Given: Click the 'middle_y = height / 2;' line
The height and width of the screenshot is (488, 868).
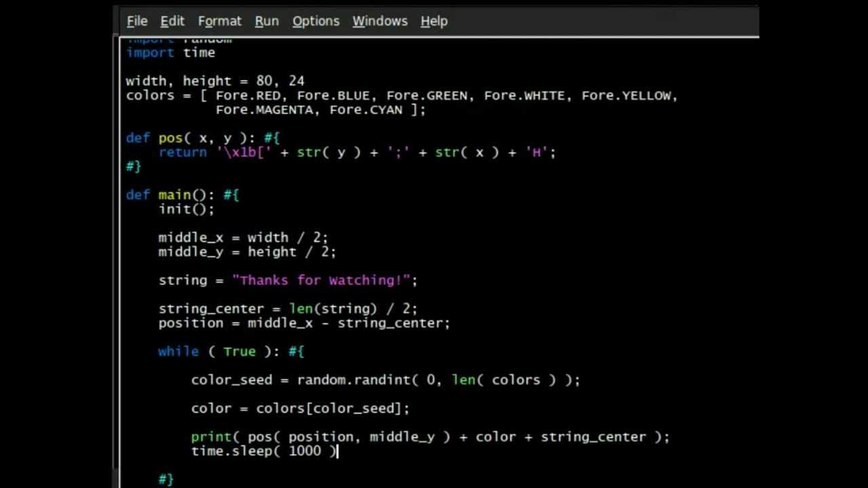Looking at the screenshot, I should [x=247, y=252].
